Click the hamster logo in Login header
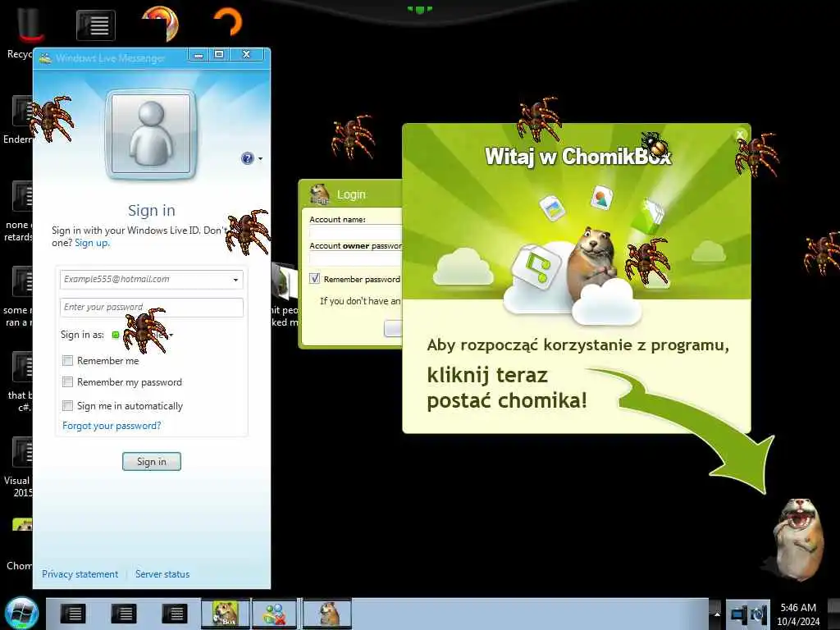Screen dimensions: 840x630 320,194
